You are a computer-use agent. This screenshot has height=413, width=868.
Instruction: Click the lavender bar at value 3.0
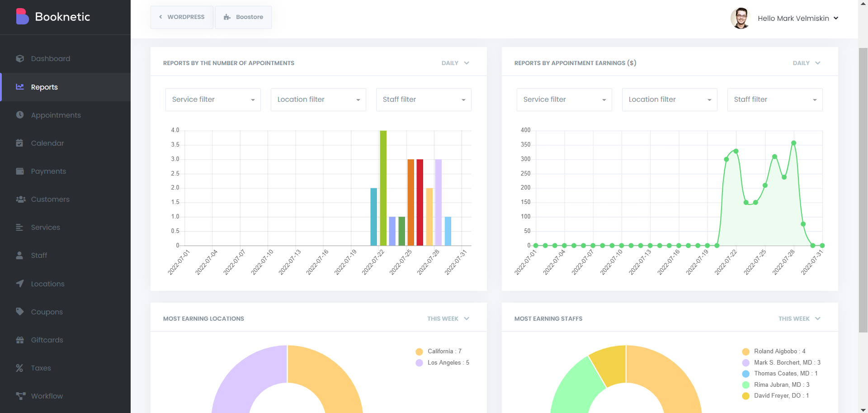coord(438,202)
